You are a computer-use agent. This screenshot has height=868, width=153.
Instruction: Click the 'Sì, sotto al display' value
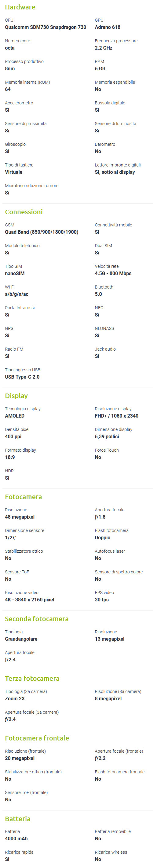[115, 172]
